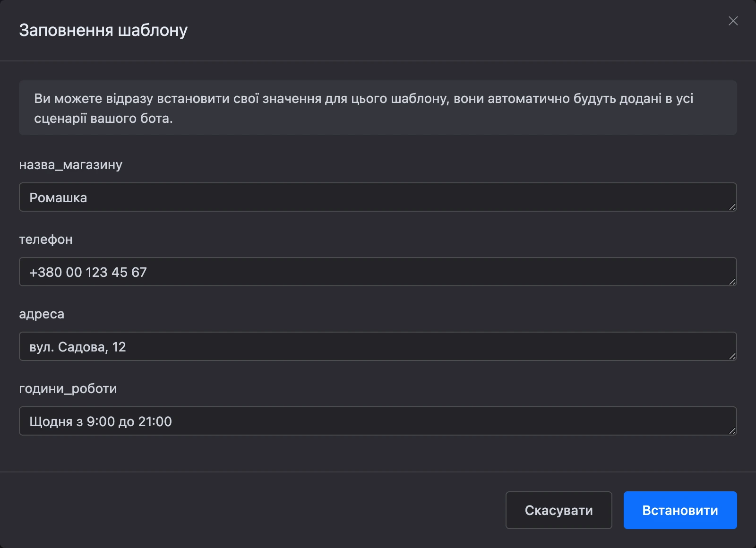Click the назва_магазину label

tap(71, 165)
